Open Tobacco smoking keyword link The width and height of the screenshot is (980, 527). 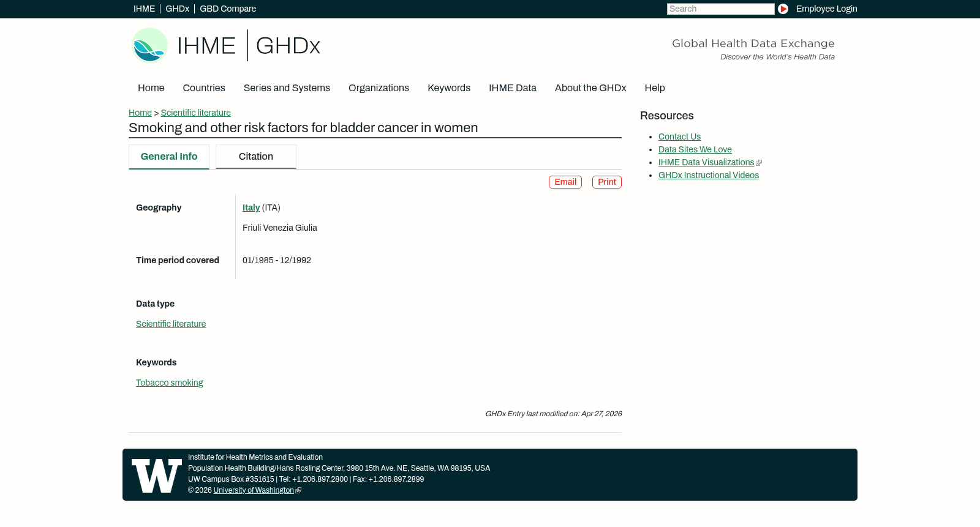tap(169, 383)
